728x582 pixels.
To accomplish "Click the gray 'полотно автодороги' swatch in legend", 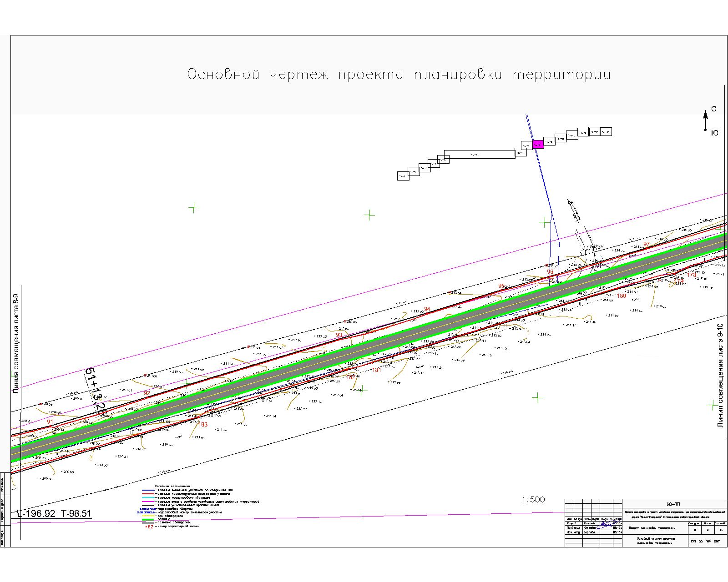I will point(148,523).
